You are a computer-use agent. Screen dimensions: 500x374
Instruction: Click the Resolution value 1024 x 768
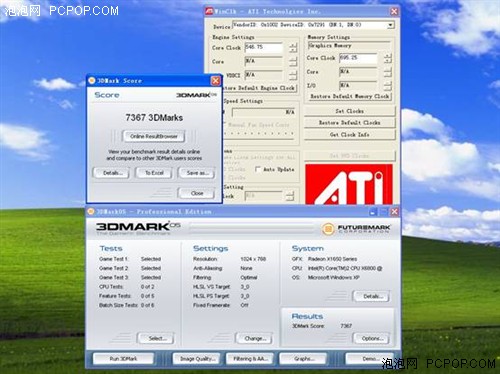(253, 259)
